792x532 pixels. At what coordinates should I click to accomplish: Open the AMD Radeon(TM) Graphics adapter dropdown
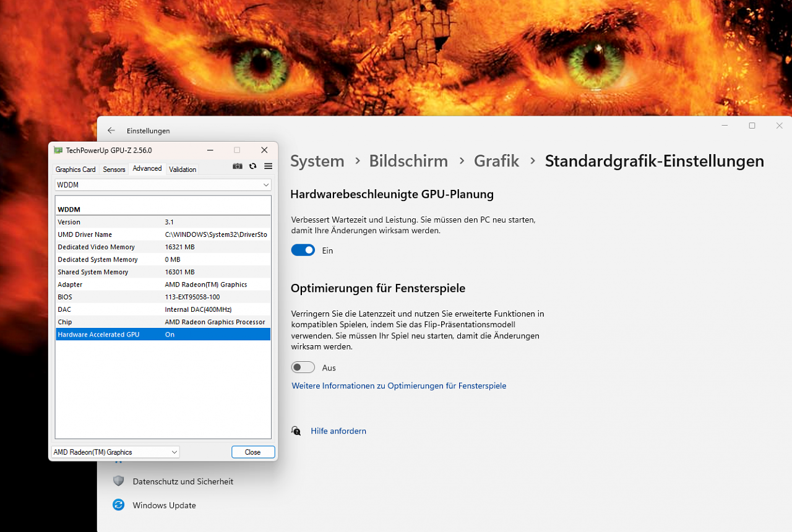(x=115, y=452)
